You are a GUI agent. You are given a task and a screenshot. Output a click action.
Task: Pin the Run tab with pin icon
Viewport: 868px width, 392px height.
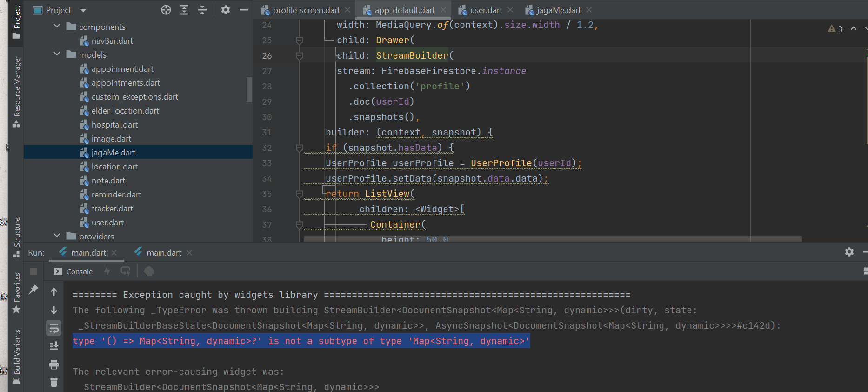pos(33,290)
